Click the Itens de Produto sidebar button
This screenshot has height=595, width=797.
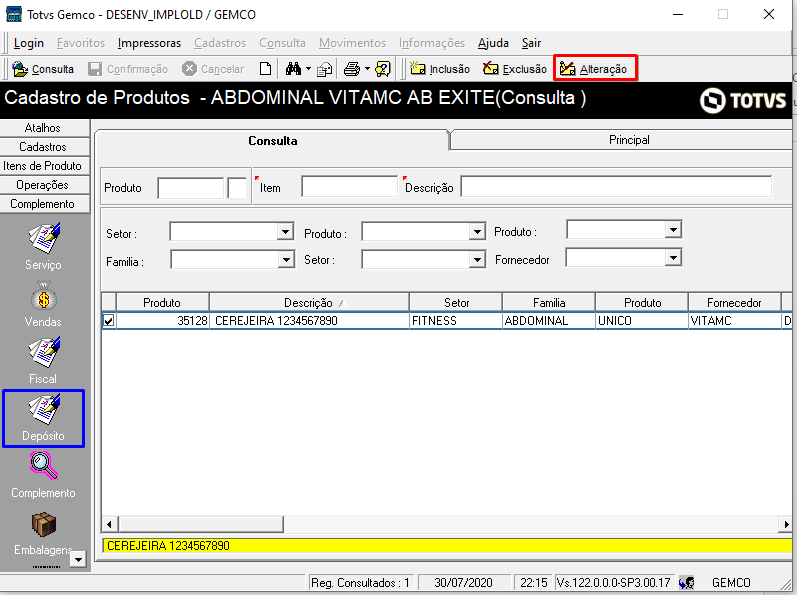[x=45, y=166]
